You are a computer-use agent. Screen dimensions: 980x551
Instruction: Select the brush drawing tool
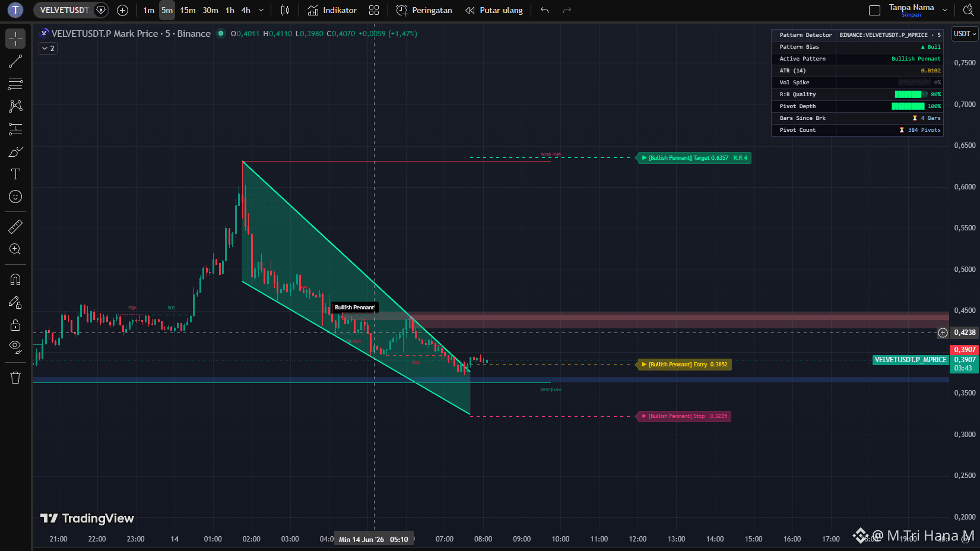coord(15,151)
